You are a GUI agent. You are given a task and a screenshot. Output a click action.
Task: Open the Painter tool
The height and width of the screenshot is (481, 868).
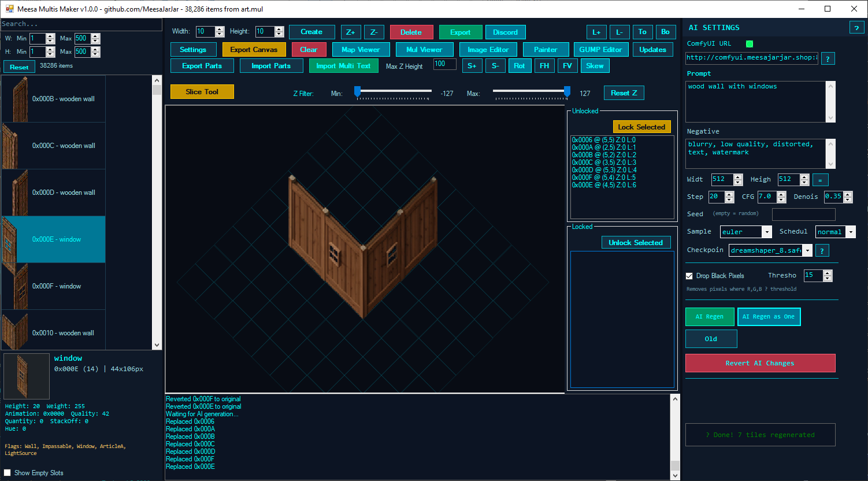coord(546,50)
